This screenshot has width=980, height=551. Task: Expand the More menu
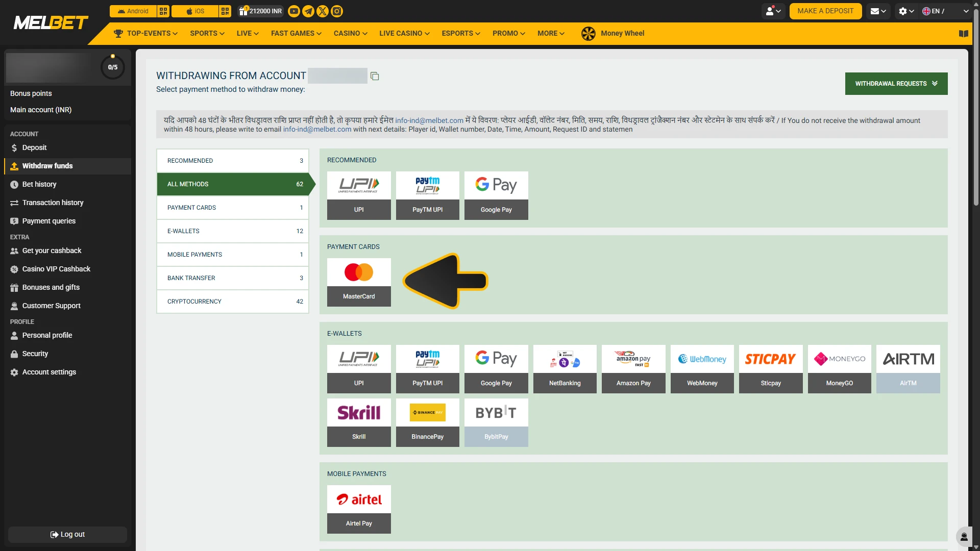551,34
